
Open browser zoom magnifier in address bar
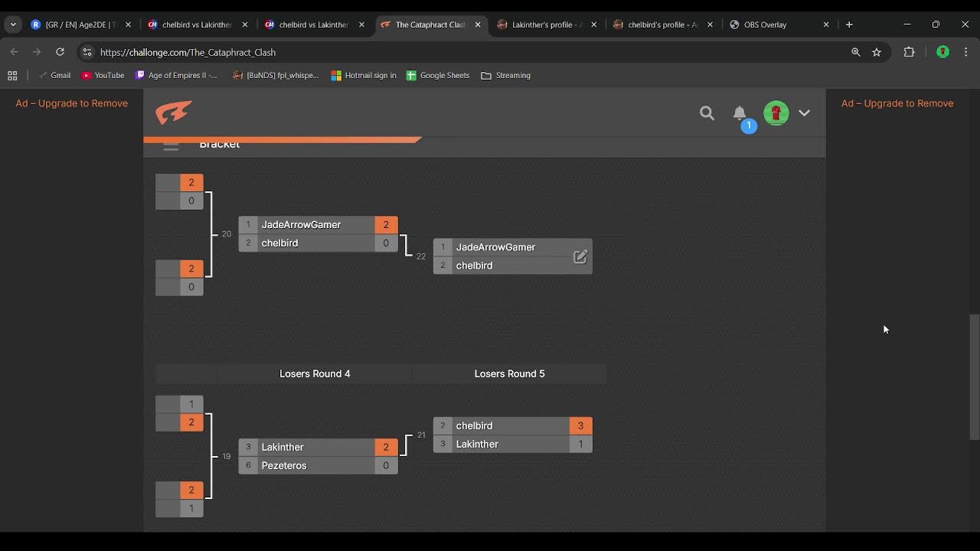click(x=855, y=52)
